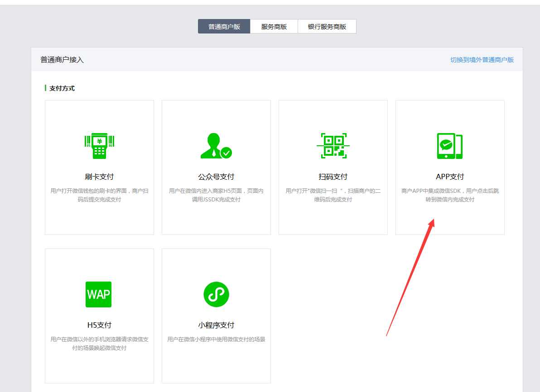
Task: Click the 普通商户接入 panel heading
Action: coord(62,60)
